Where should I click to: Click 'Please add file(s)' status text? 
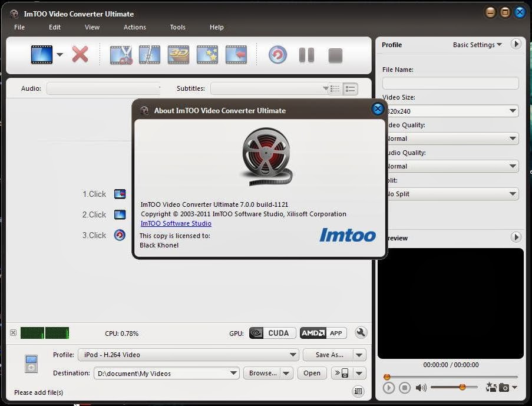[38, 392]
